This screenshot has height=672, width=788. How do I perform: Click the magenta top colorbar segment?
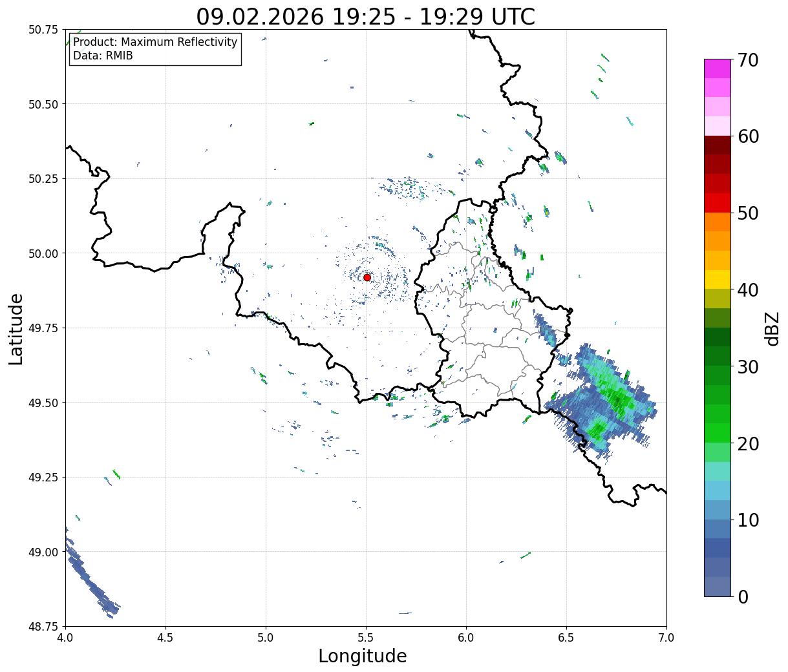pyautogui.click(x=718, y=68)
